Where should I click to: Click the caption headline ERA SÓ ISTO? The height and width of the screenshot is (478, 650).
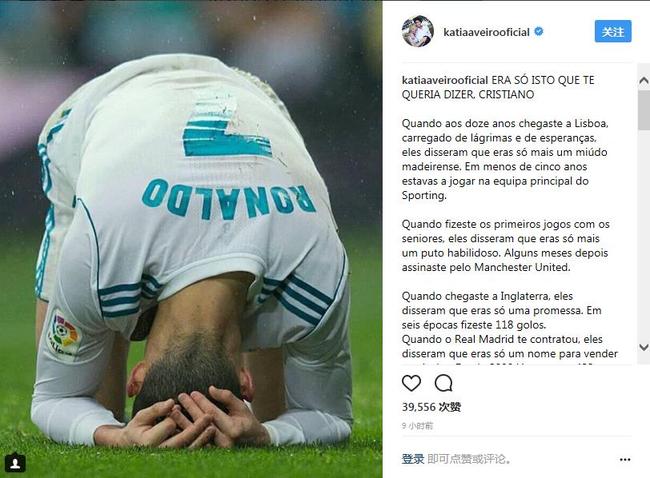pos(498,87)
